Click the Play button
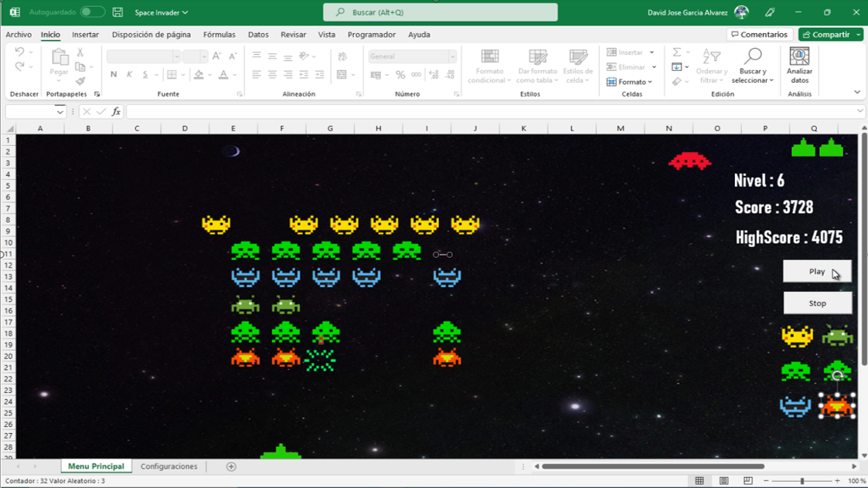This screenshot has width=868, height=488. (x=817, y=271)
